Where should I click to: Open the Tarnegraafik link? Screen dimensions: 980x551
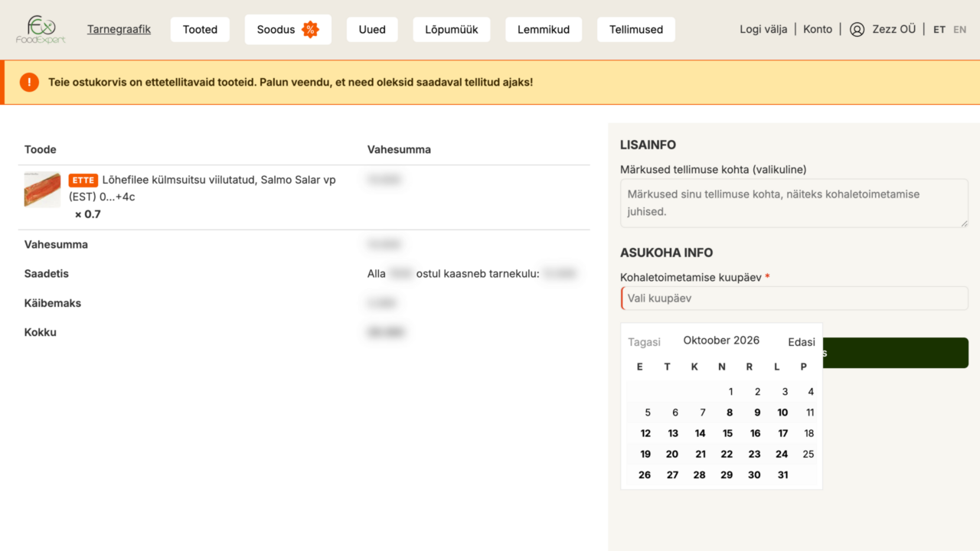[x=119, y=30]
